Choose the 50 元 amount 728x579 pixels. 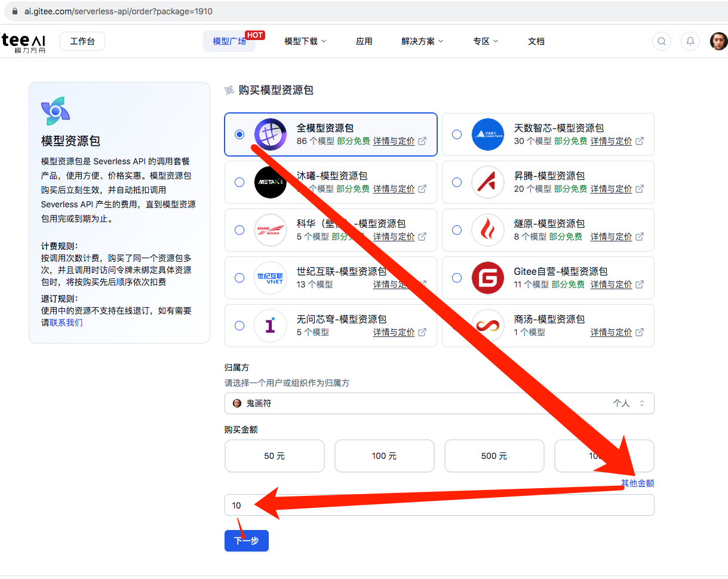pos(275,456)
